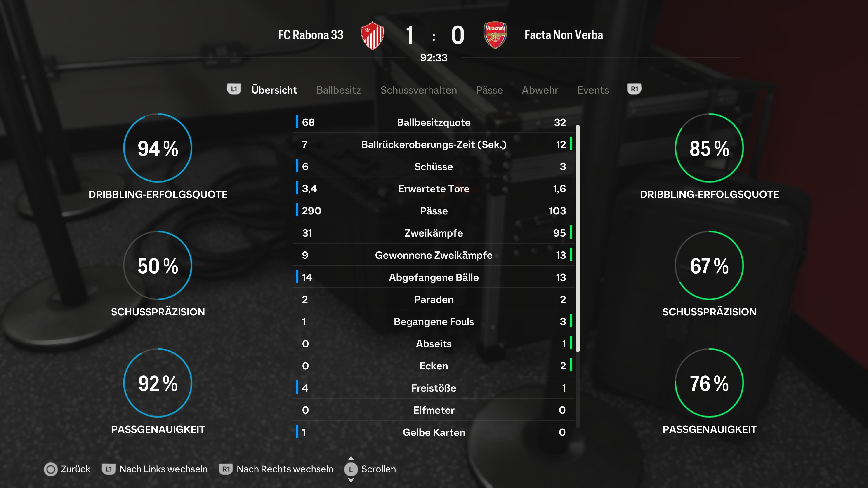Click the FC Rabona 33 club crest
Screen dimensions: 868x488
pyautogui.click(x=372, y=35)
